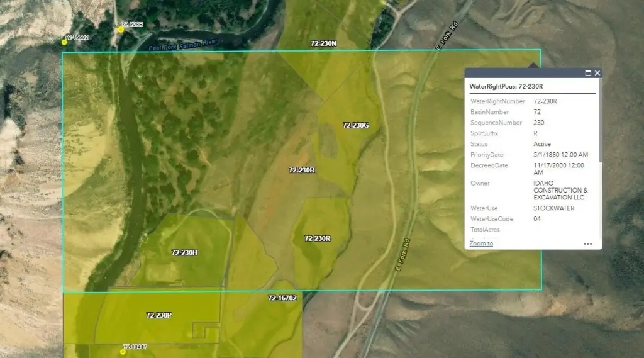This screenshot has height=358, width=644.
Task: Maximize the water right popup window
Action: [x=588, y=73]
